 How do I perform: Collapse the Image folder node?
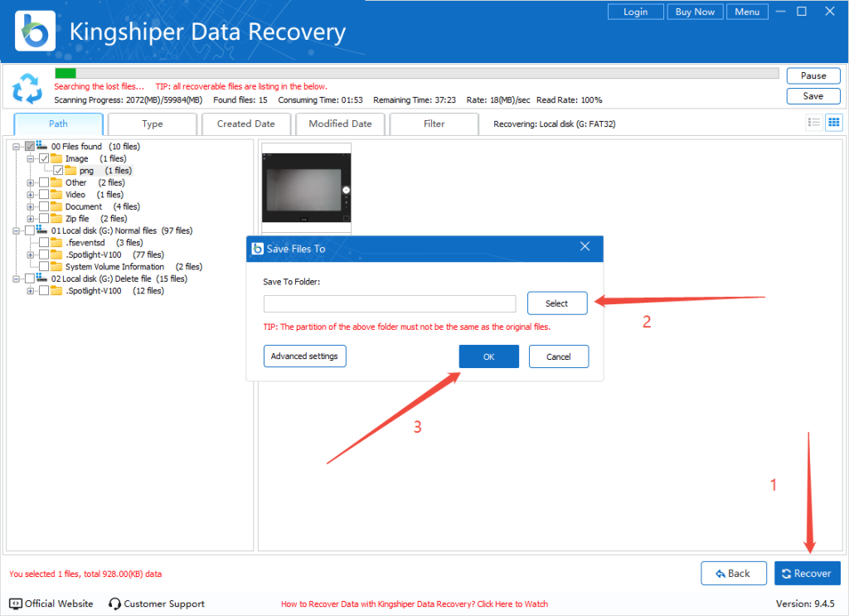point(31,158)
